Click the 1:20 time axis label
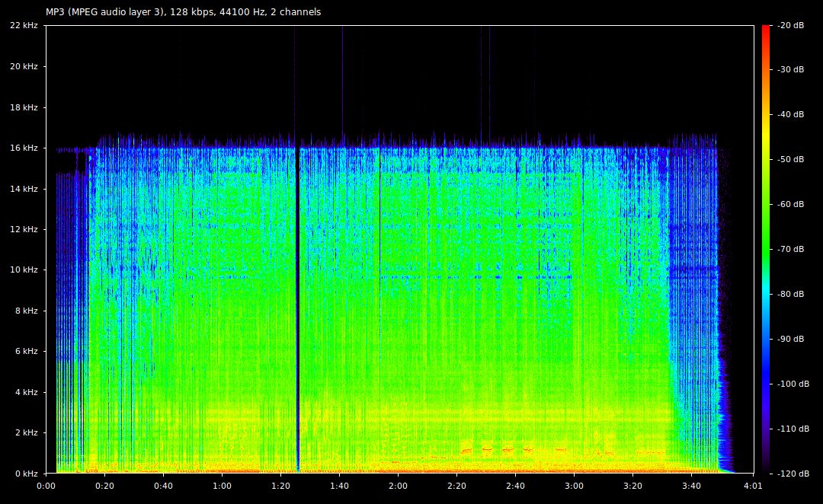The height and width of the screenshot is (504, 823). pyautogui.click(x=280, y=486)
